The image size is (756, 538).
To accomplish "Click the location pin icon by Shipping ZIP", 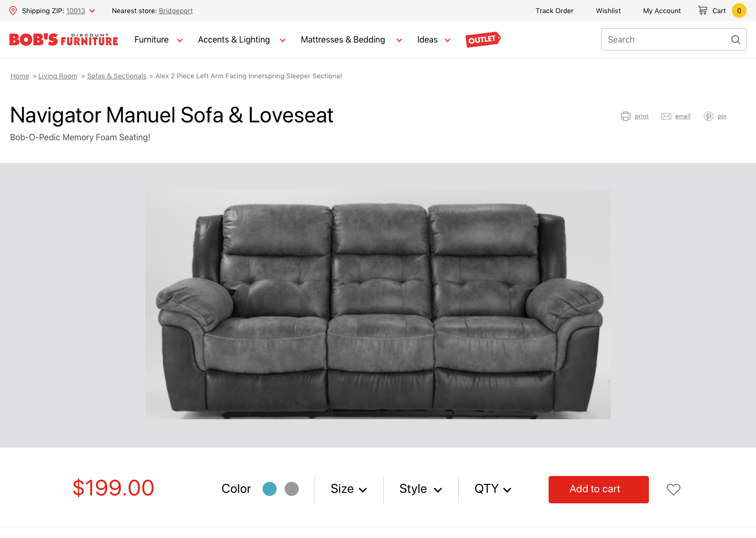I will [x=13, y=11].
